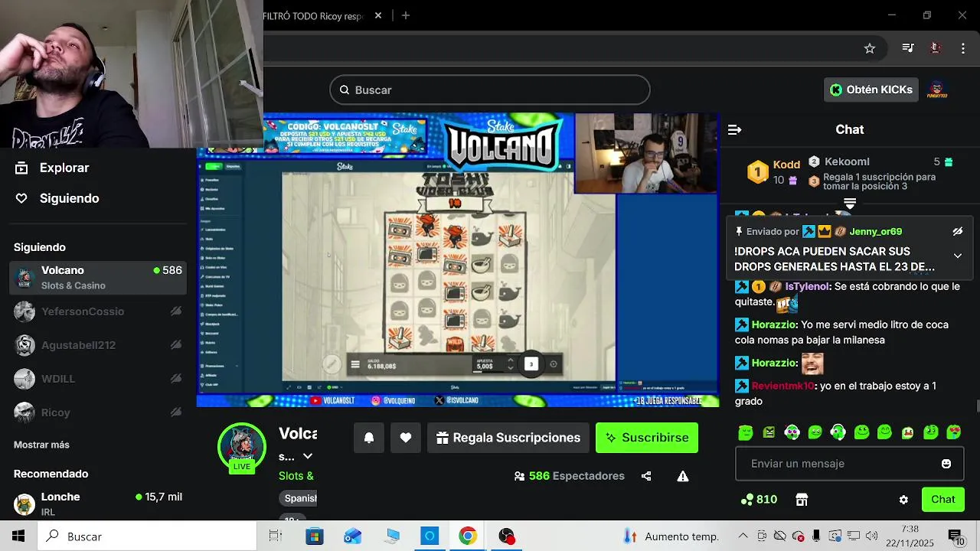
Task: Open a new browser tab
Action: [x=406, y=15]
